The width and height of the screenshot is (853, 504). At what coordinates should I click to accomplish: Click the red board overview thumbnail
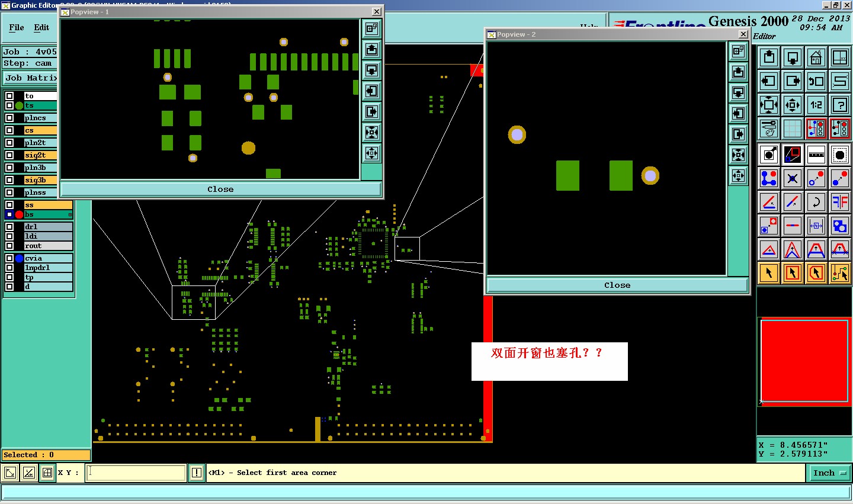(x=804, y=361)
